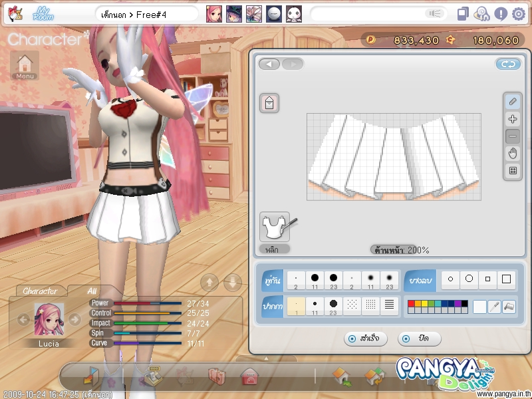Toggle the grid display tool
The image size is (532, 399).
[513, 170]
